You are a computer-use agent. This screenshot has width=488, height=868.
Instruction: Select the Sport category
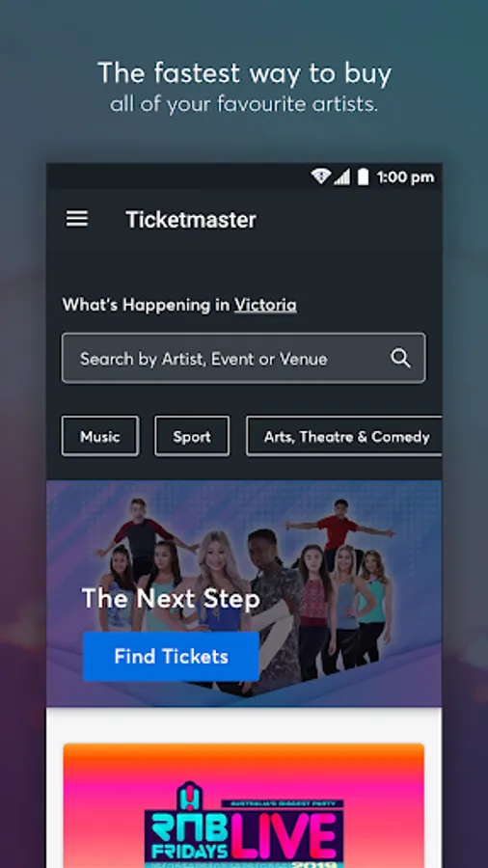pos(192,436)
